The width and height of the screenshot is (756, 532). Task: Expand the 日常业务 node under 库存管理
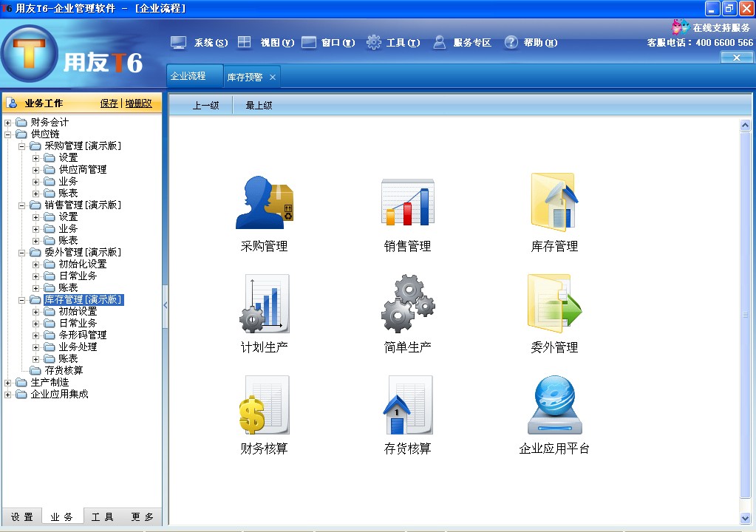[x=35, y=324]
